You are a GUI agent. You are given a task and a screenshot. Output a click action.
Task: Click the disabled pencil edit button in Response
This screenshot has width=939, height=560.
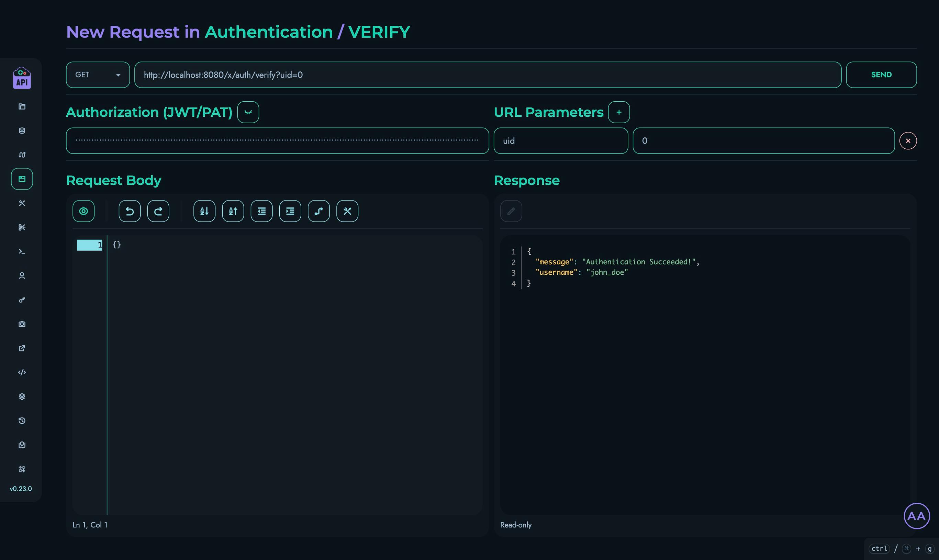point(511,211)
